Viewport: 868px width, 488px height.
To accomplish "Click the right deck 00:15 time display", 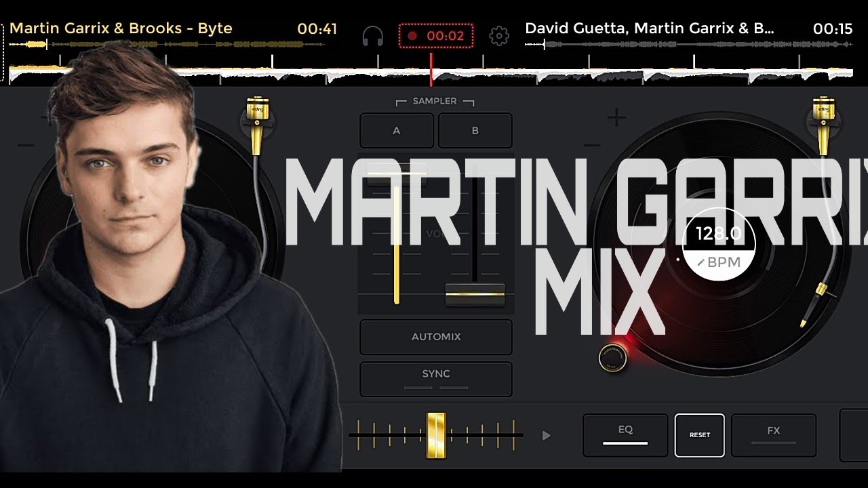I will click(x=833, y=28).
